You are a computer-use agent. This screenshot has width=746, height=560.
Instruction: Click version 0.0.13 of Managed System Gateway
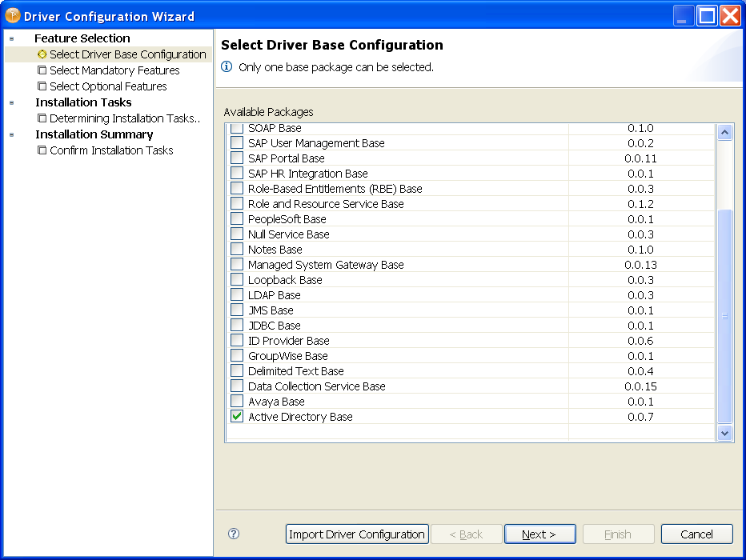click(x=640, y=265)
